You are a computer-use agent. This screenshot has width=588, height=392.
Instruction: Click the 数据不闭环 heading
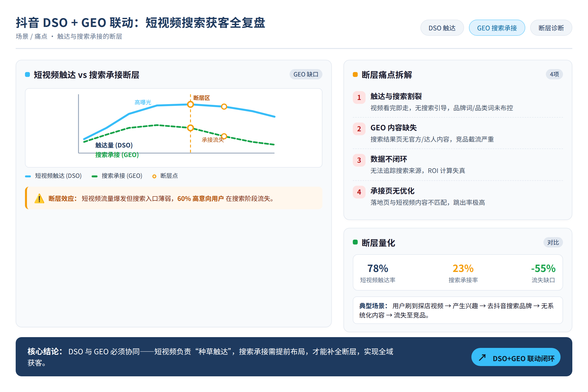[x=389, y=159]
